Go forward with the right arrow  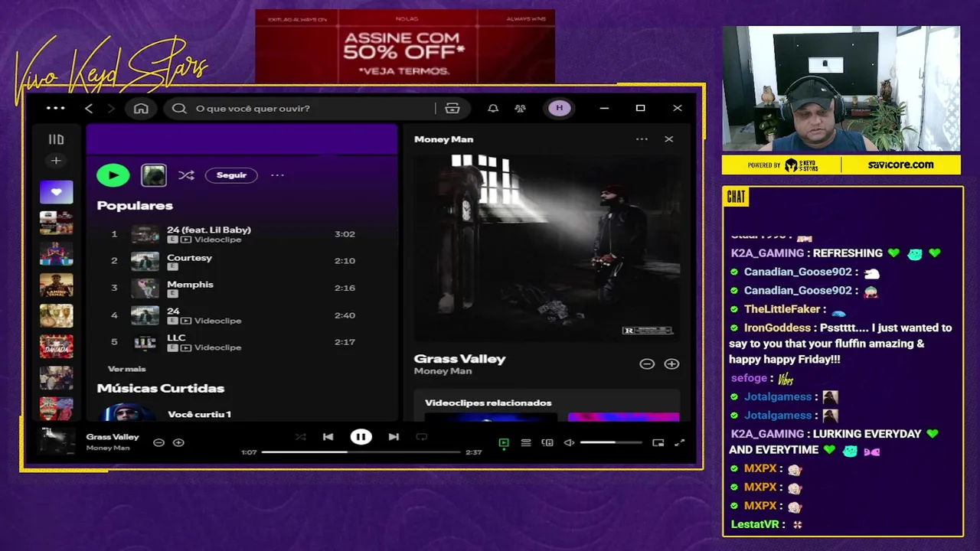click(x=111, y=108)
